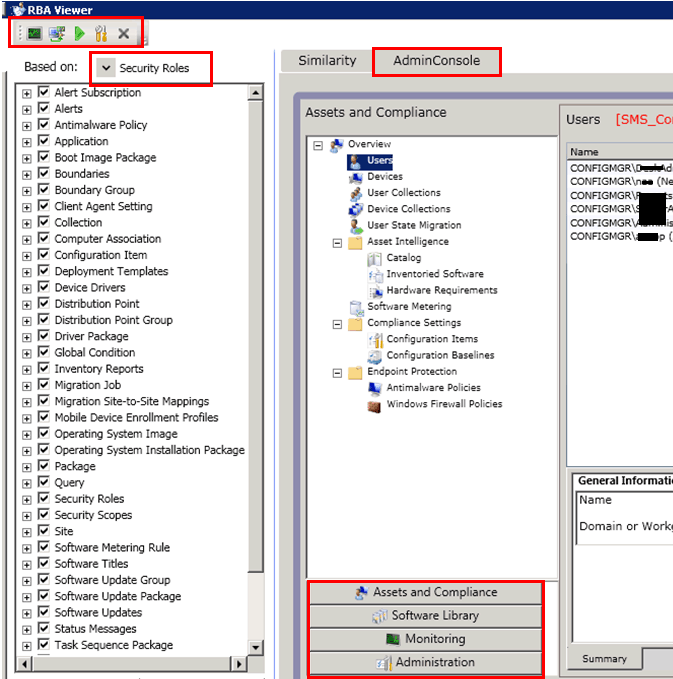Click the Devices icon in the tree
The image size is (673, 679).
[x=356, y=177]
